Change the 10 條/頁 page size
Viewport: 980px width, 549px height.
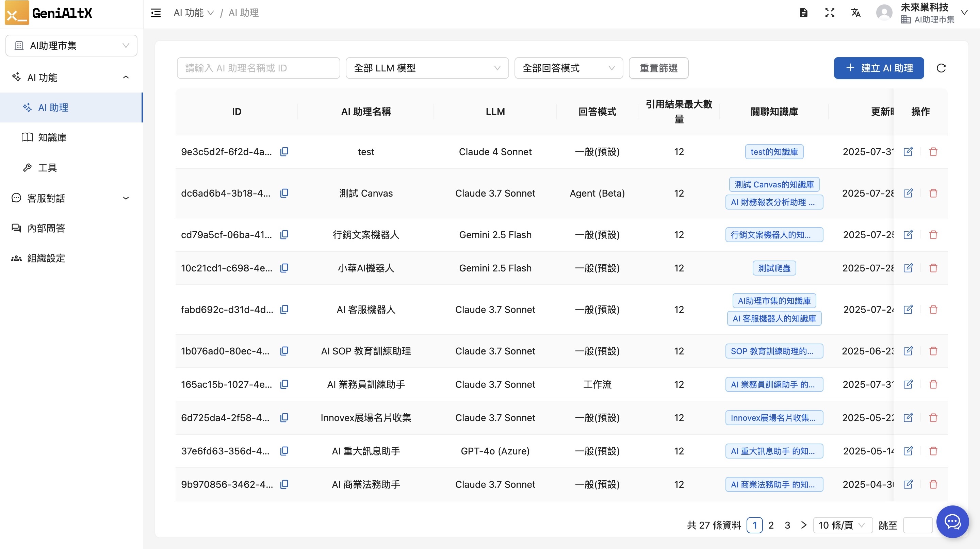(842, 525)
